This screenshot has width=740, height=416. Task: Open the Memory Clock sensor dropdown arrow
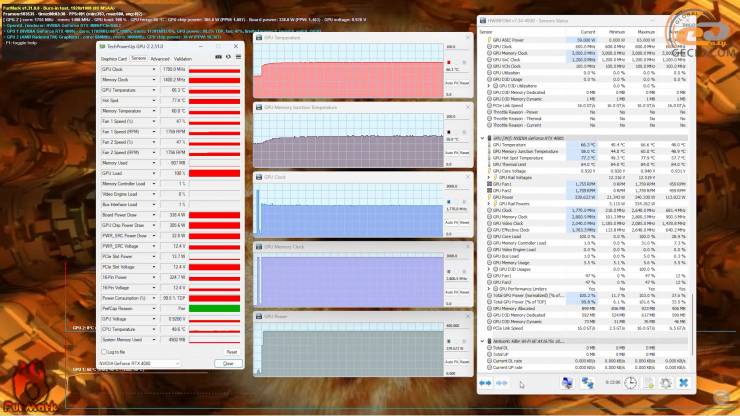153,80
